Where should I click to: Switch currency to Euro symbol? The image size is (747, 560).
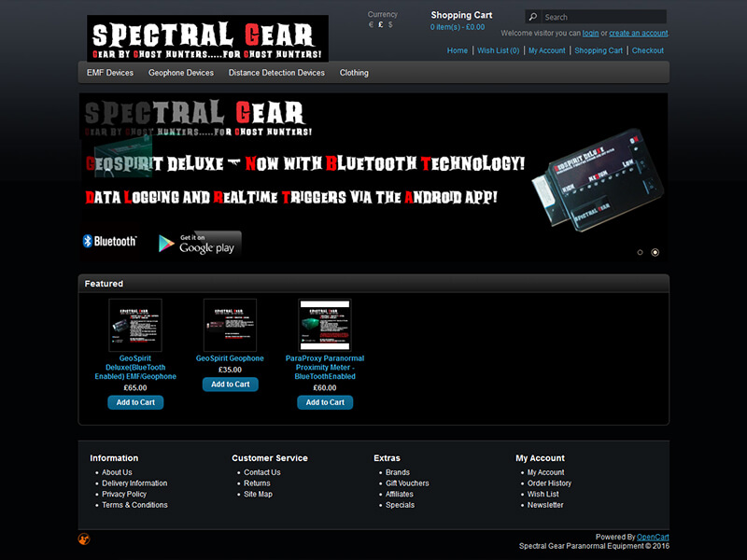(371, 25)
